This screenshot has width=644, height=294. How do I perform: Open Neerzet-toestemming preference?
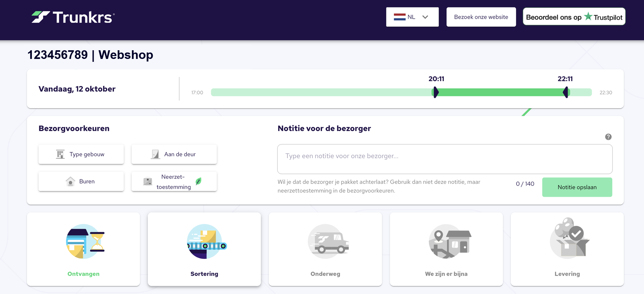point(174,181)
